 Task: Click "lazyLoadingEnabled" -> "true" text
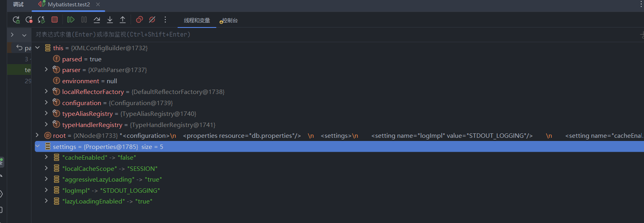click(107, 201)
